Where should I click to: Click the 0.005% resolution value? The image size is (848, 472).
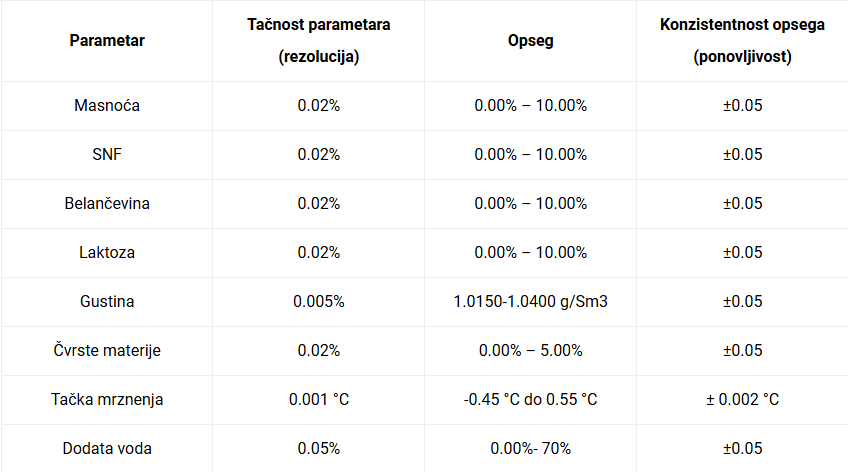[318, 302]
